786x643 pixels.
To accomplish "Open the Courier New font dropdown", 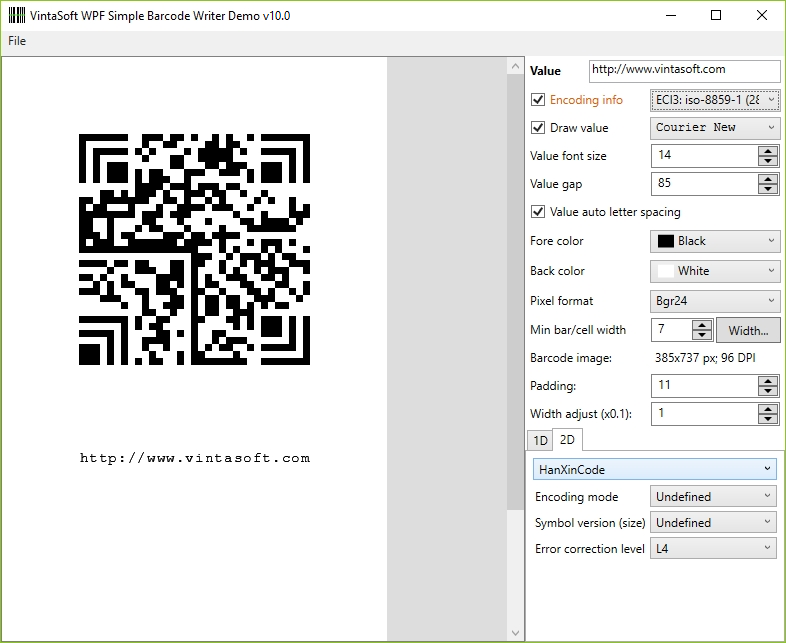I will click(715, 128).
